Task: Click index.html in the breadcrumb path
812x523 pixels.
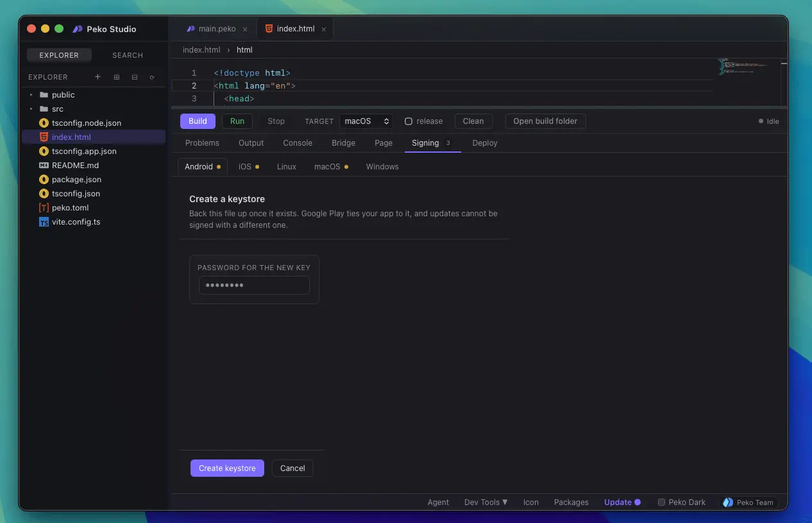Action: click(201, 50)
